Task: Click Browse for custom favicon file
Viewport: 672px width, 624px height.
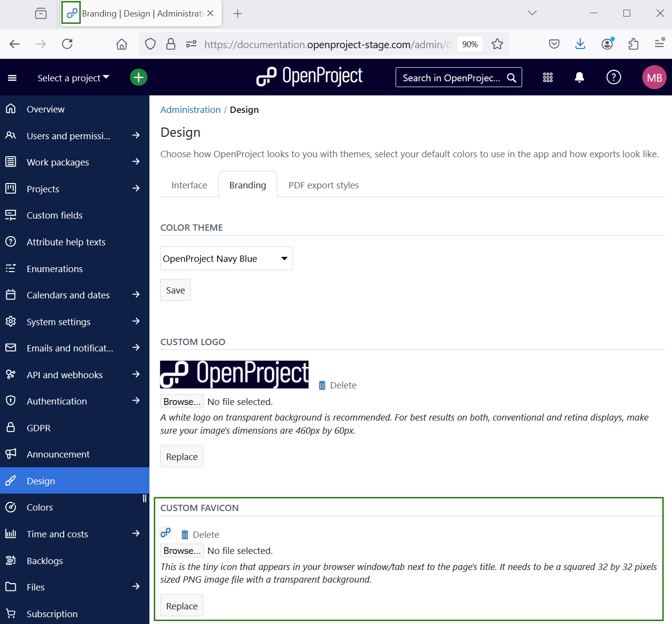Action: [182, 551]
